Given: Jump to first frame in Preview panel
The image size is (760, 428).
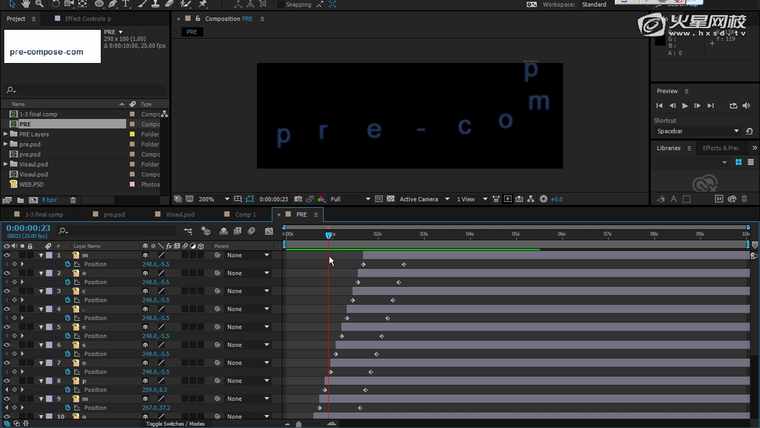Looking at the screenshot, I should tap(659, 105).
